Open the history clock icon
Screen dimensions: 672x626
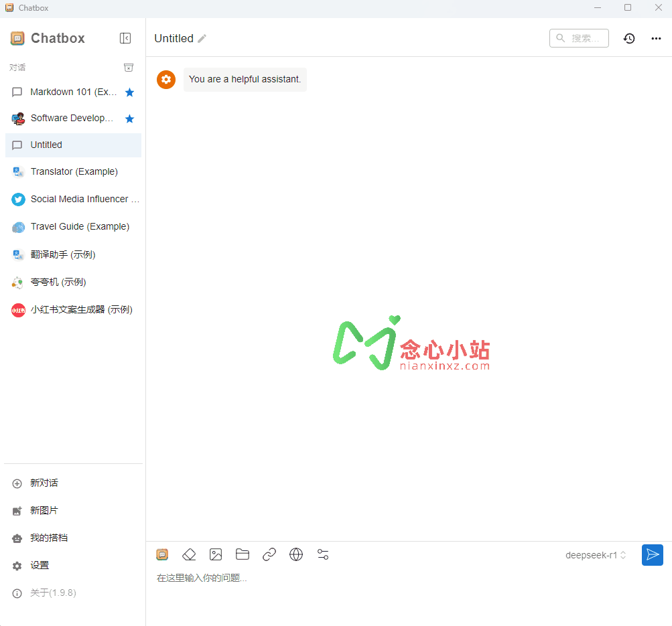(629, 39)
